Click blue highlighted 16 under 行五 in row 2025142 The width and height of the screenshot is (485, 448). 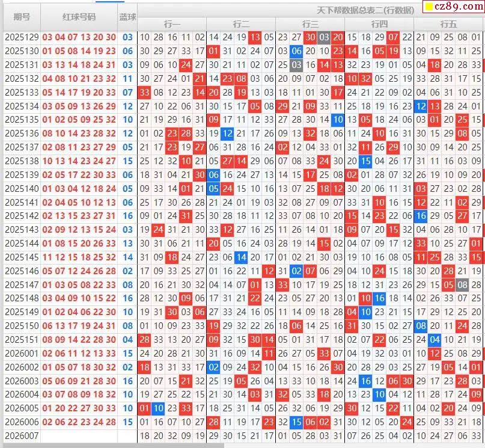[x=421, y=216]
